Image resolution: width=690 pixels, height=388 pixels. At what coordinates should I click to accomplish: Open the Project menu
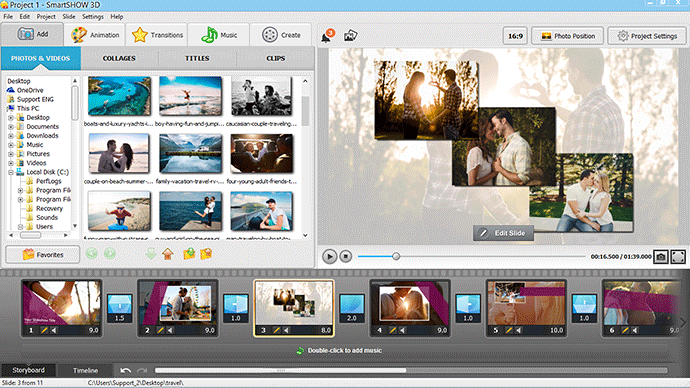click(x=46, y=17)
